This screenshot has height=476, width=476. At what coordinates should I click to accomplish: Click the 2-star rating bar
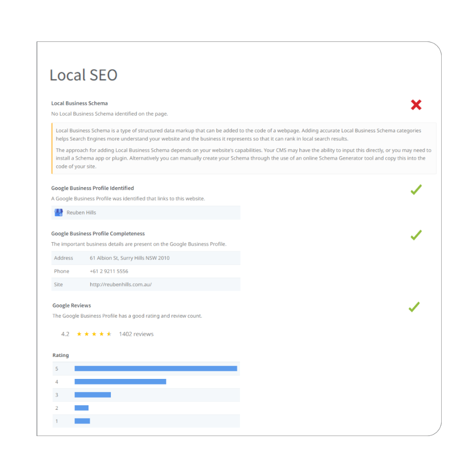point(82,408)
